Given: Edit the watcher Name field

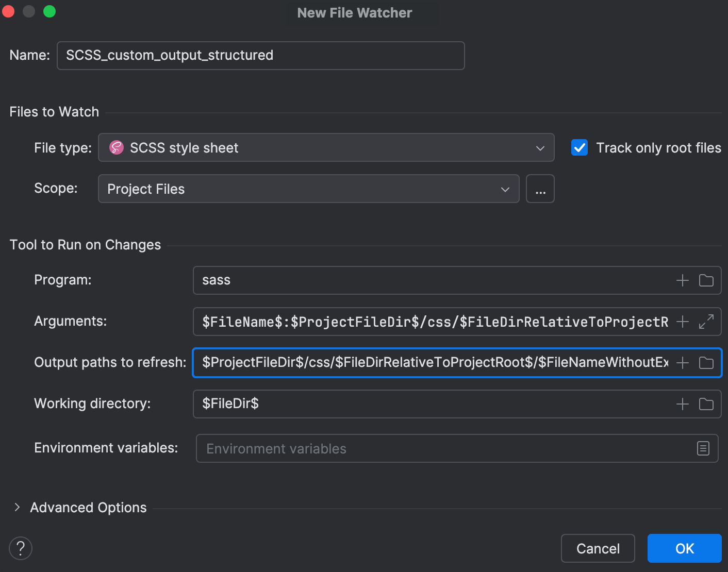Looking at the screenshot, I should (260, 55).
